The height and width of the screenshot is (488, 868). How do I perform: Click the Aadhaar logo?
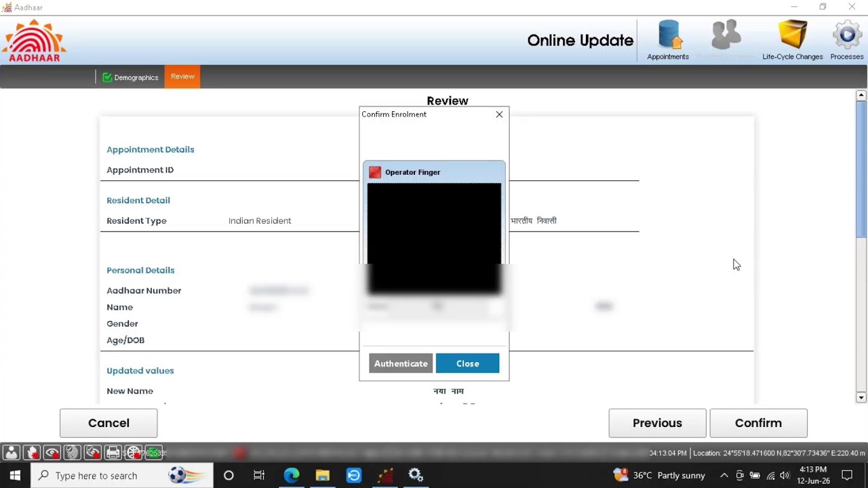point(35,41)
